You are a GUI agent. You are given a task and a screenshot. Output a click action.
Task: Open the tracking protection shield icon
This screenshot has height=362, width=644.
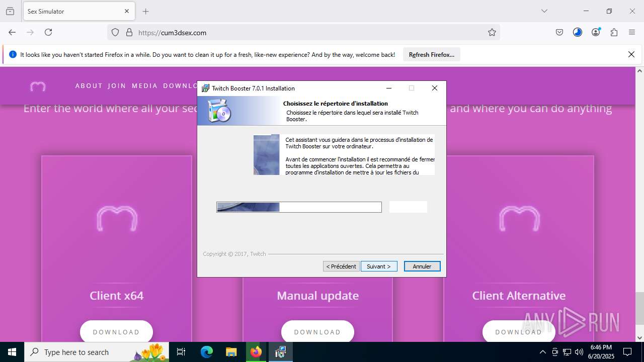[x=115, y=32]
